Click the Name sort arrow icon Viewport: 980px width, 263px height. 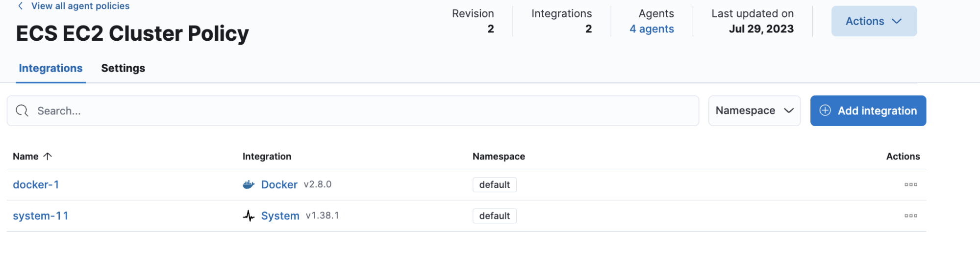pyautogui.click(x=48, y=157)
